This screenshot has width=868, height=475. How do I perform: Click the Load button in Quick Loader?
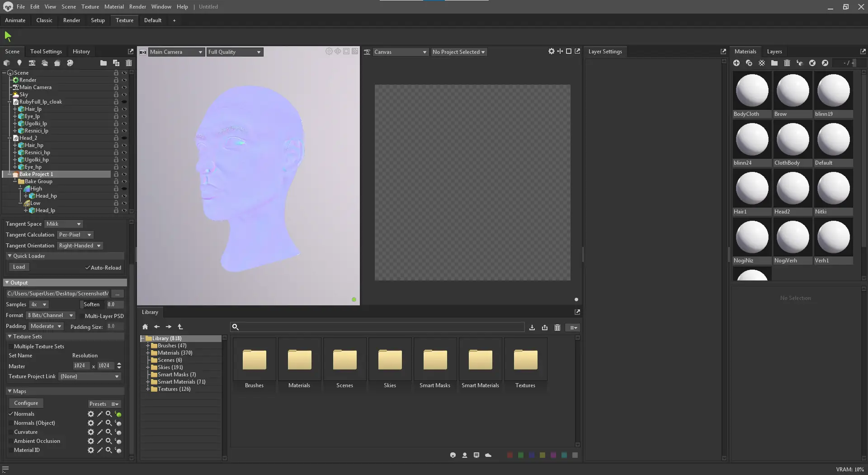point(19,267)
